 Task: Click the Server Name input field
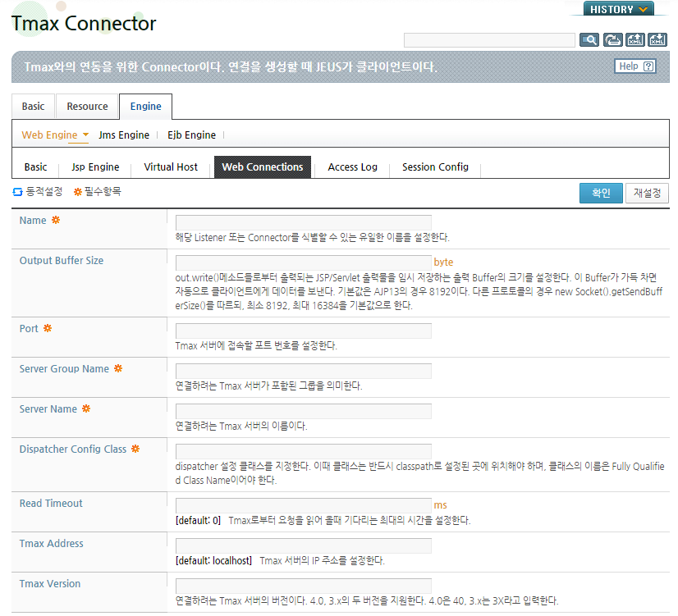(x=304, y=411)
